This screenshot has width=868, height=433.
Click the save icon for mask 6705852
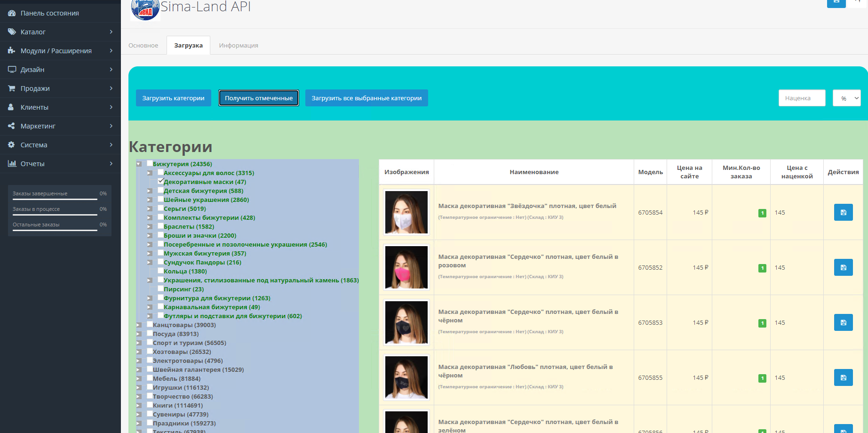click(843, 267)
